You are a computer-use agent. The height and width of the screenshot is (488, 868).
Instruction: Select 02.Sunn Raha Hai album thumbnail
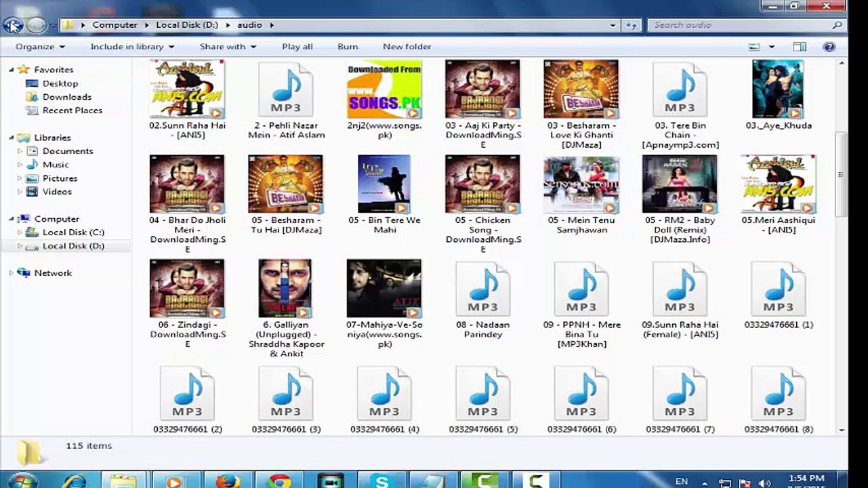pos(187,89)
